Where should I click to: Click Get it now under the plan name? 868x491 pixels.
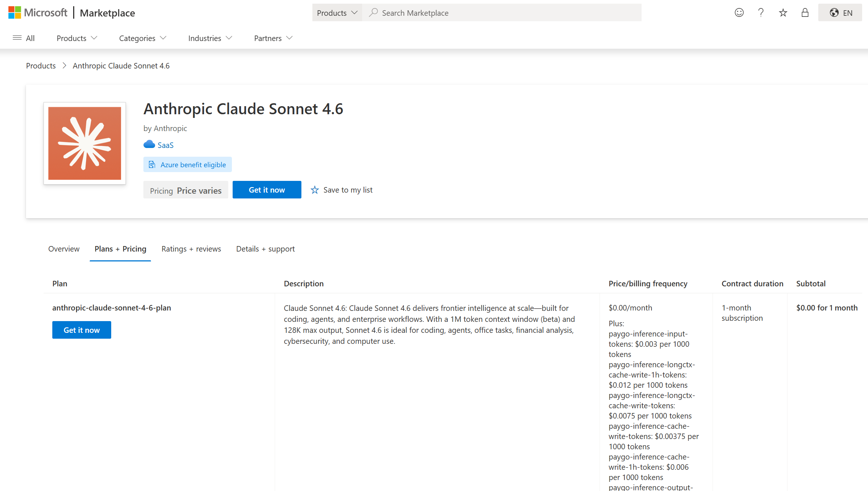tap(82, 330)
